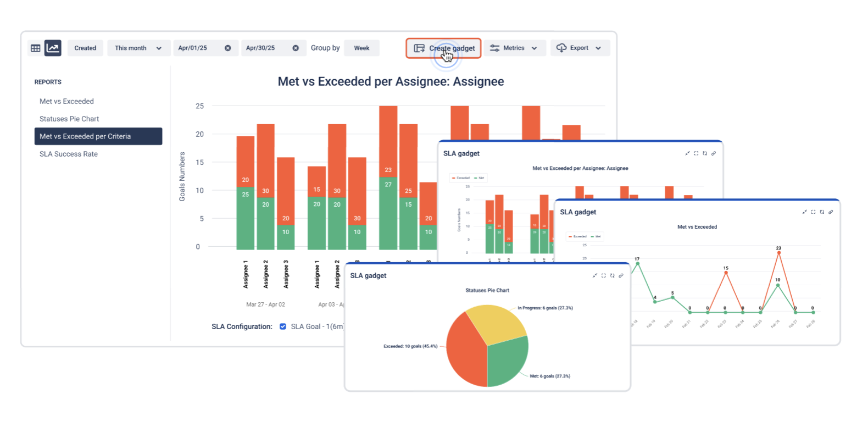Viewport: 868px width, 421px height.
Task: Toggle the SLA Goal checkbox
Action: (283, 326)
